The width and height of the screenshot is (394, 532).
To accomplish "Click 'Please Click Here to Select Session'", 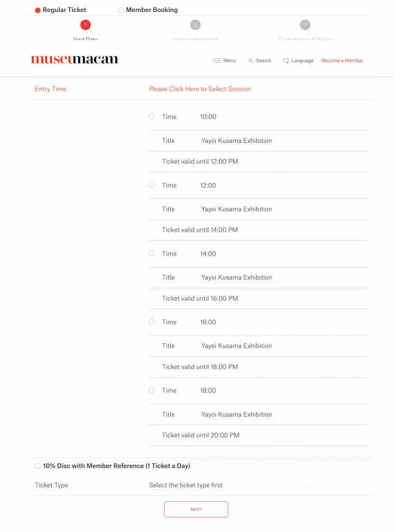I will point(199,89).
